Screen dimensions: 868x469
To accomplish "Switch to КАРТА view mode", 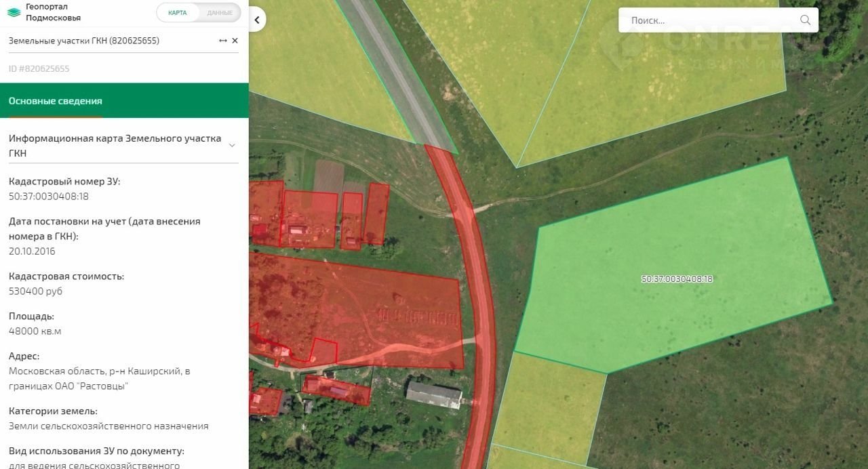I will 178,13.
